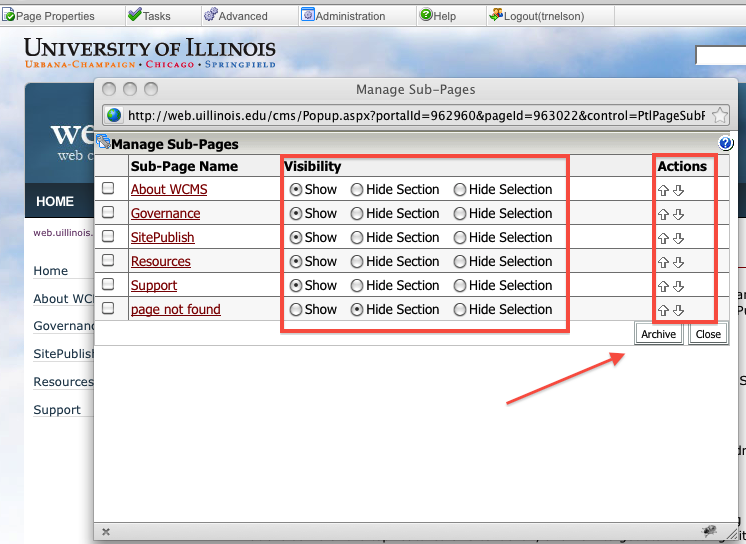
Task: Click the Manage Sub-Pages header icon
Action: [x=103, y=142]
